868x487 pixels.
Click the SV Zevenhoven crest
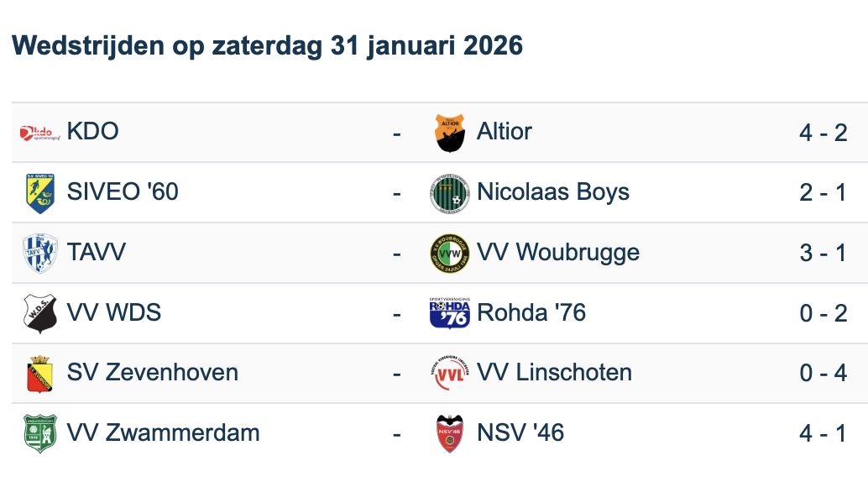coord(40,374)
